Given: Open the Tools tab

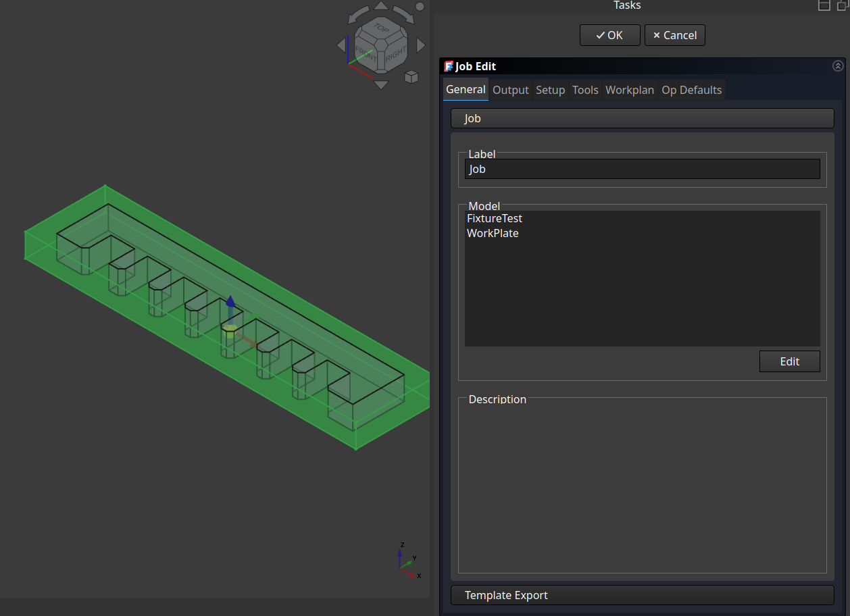Looking at the screenshot, I should [x=585, y=90].
